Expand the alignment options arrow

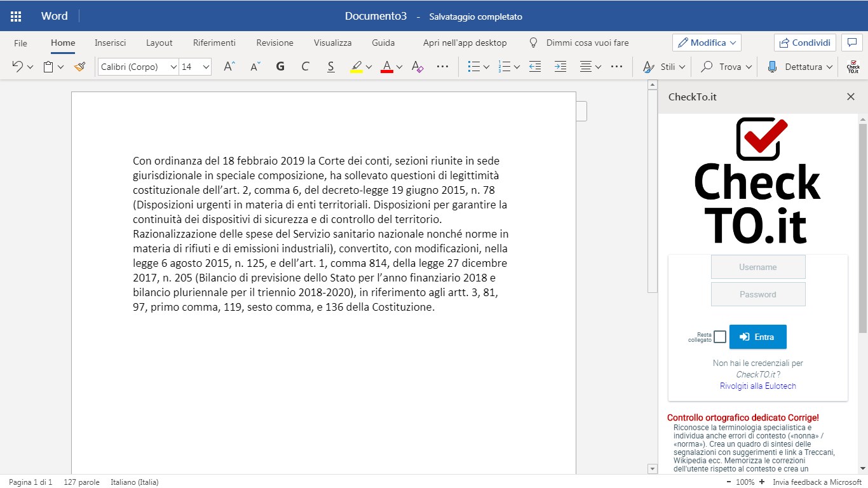tap(599, 67)
